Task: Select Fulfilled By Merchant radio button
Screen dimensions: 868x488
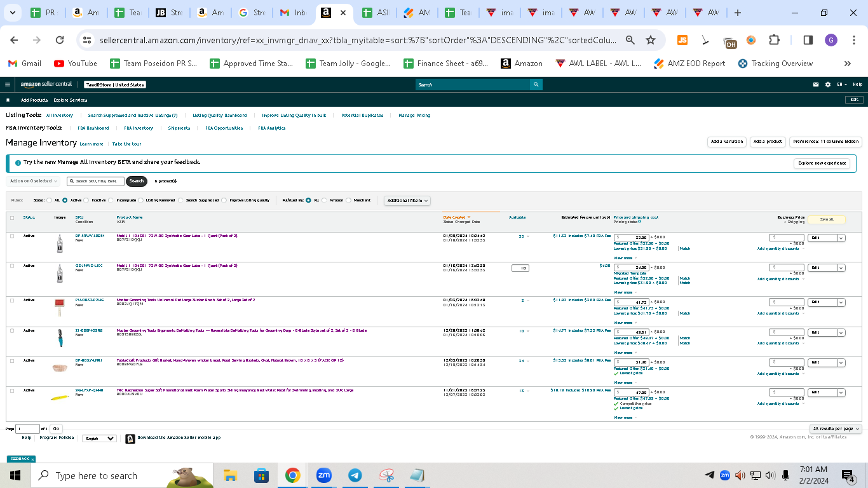Action: coord(348,200)
